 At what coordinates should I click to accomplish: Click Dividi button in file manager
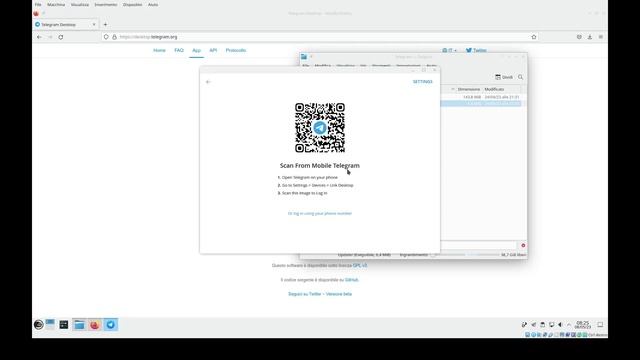(504, 77)
